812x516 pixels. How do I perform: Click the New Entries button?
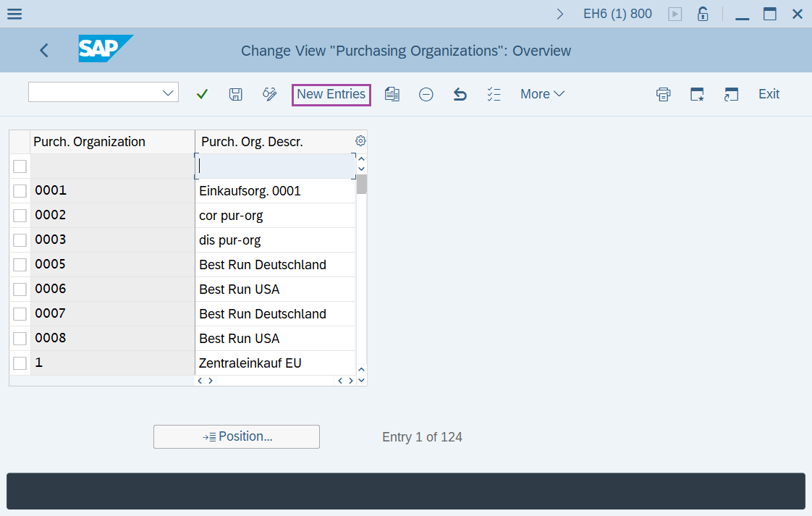331,94
